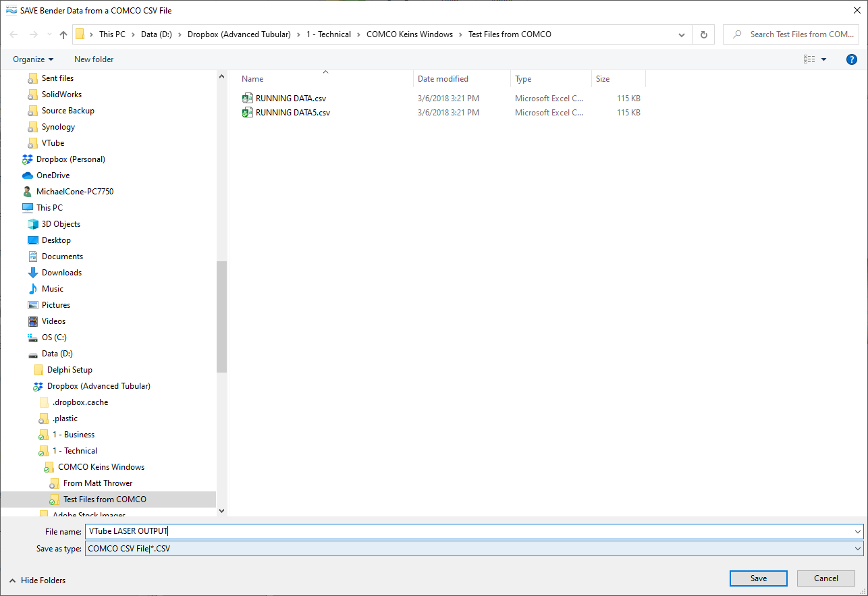Open the Help question mark icon
Image resolution: width=868 pixels, height=596 pixels.
pos(851,59)
